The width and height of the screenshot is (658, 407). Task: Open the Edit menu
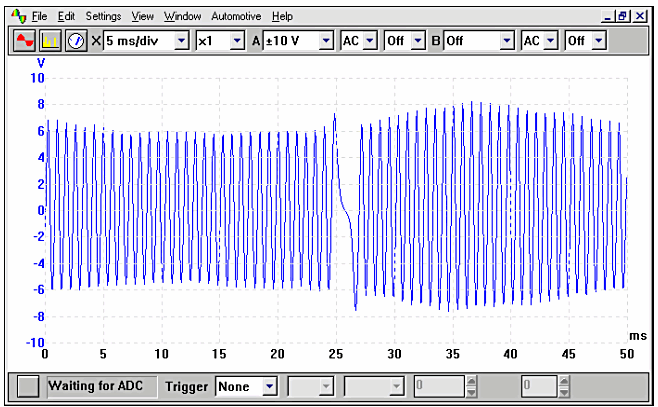point(66,17)
